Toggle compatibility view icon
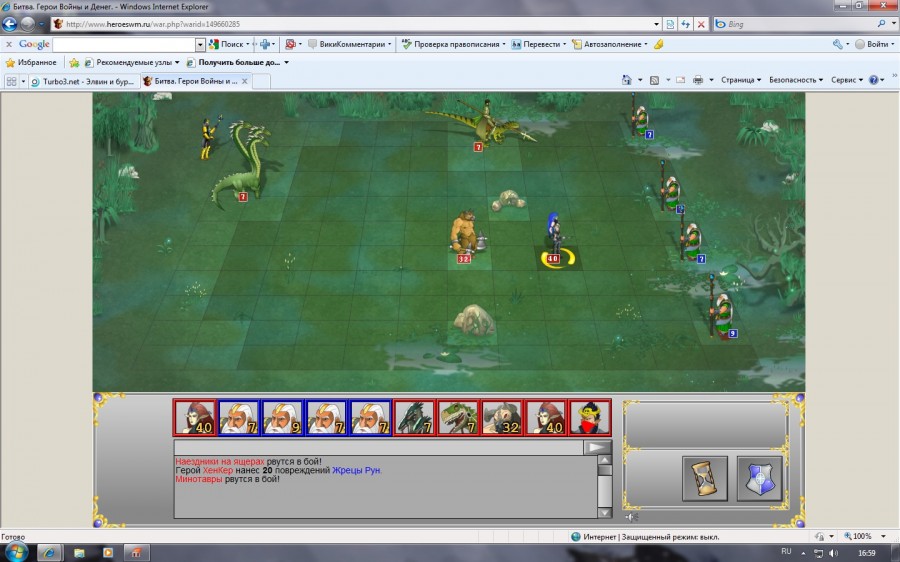 point(670,24)
